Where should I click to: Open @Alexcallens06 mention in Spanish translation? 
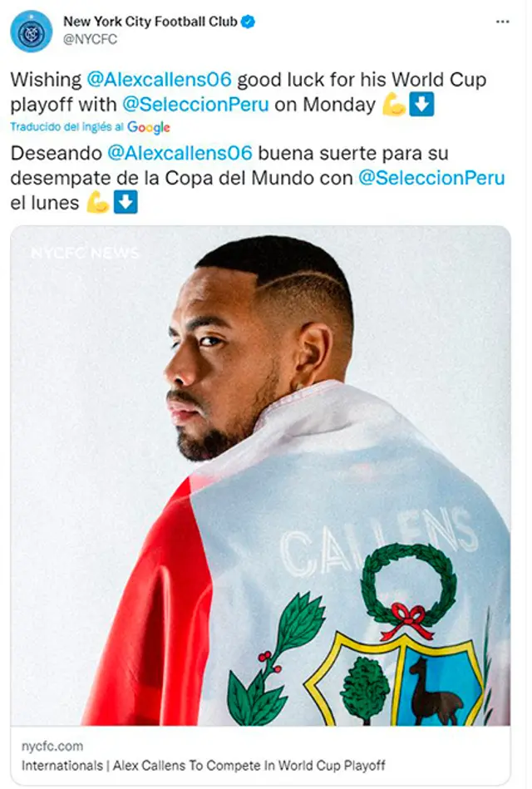180,153
